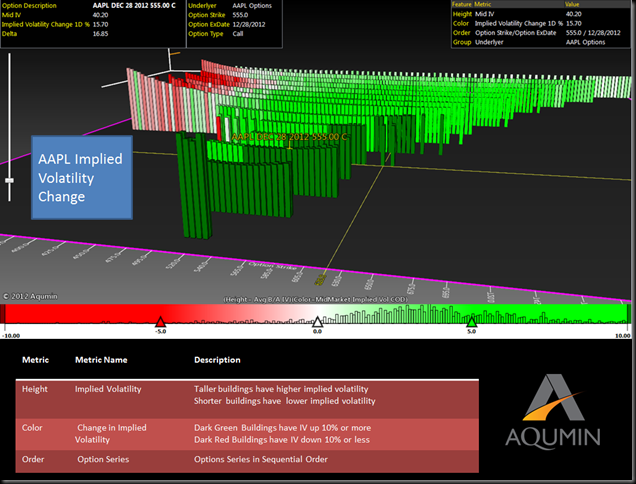
Task: Click the Height/Color caption below the chart
Action: [x=316, y=299]
